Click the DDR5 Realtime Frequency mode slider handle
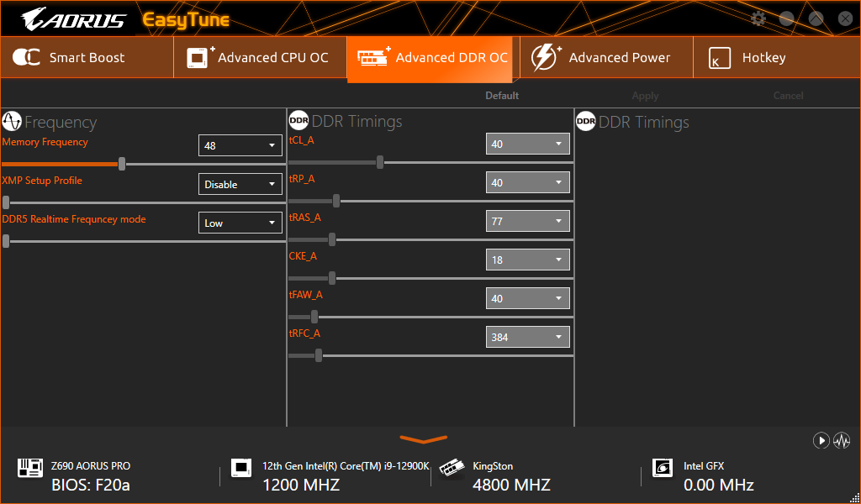The width and height of the screenshot is (861, 504). point(6,241)
